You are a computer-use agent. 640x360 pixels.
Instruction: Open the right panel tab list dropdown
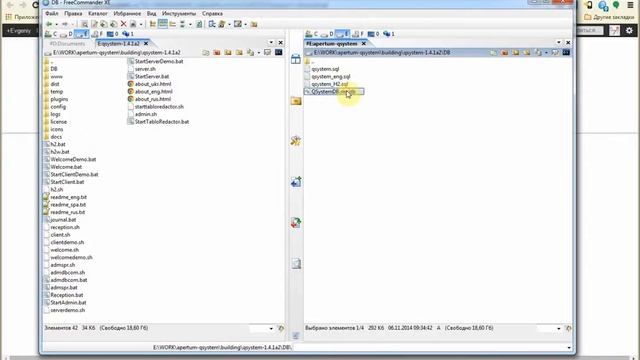(559, 42)
